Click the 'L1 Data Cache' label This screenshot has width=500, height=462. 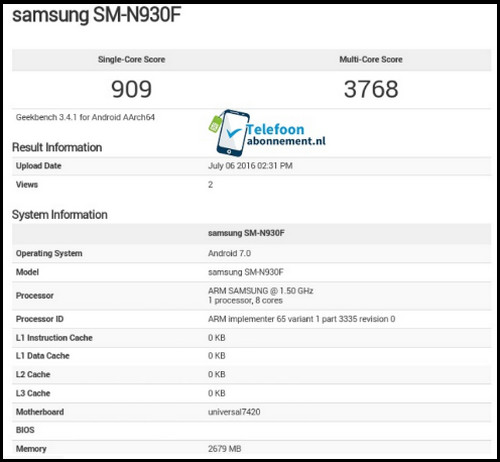[x=43, y=356]
